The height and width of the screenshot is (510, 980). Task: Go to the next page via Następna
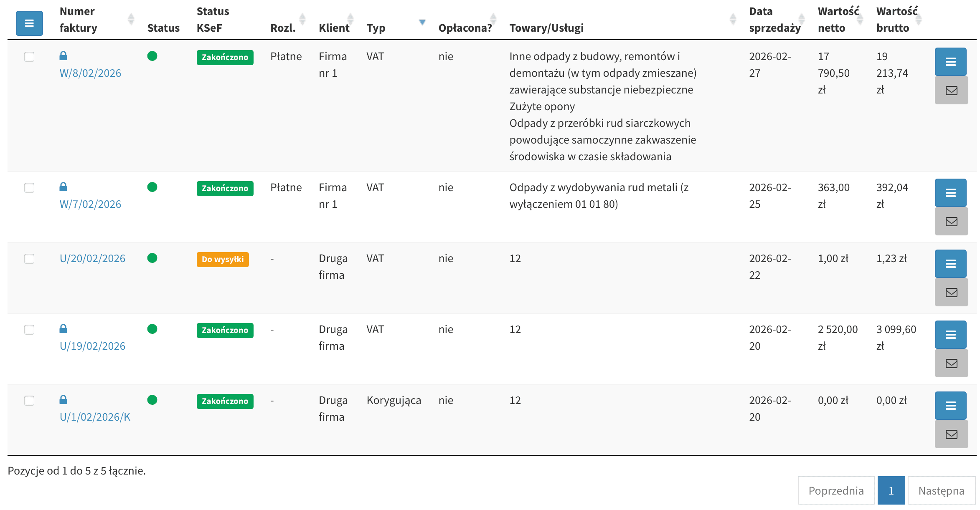[x=941, y=490]
